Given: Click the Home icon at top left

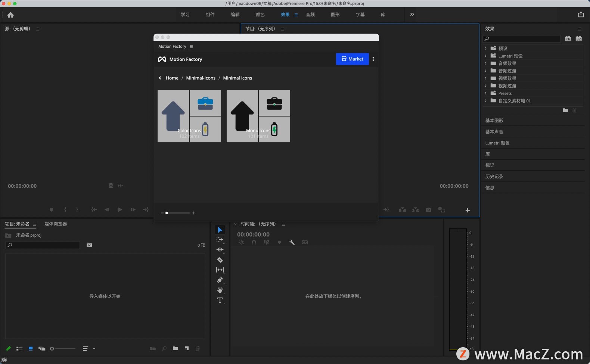Looking at the screenshot, I should 10,15.
